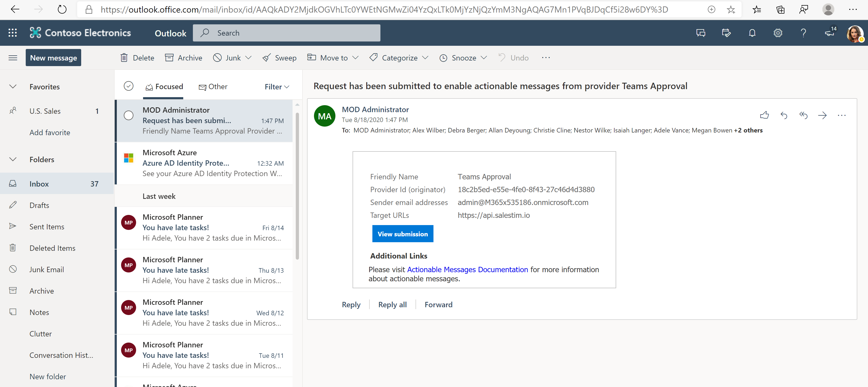Click the Reply all arrows icon

tap(803, 115)
